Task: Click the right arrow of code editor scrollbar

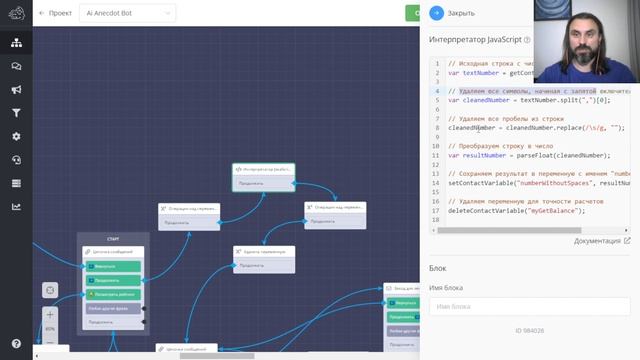Action: 626,230
